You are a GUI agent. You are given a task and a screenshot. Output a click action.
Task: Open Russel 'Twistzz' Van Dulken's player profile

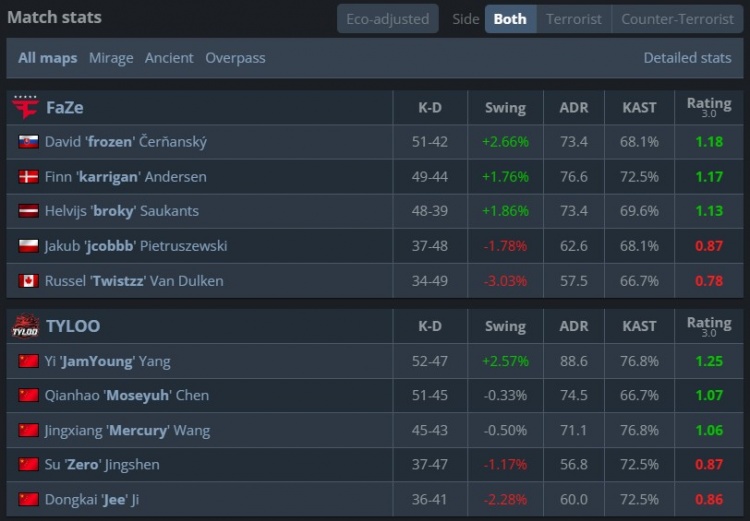click(x=134, y=281)
